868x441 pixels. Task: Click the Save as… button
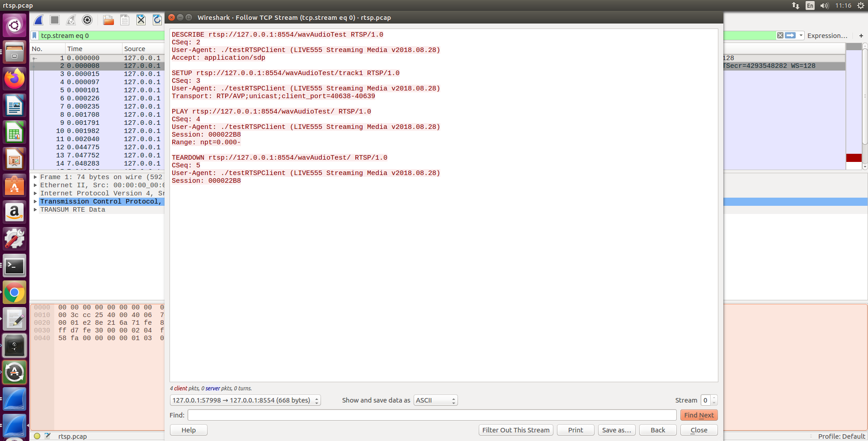click(617, 430)
